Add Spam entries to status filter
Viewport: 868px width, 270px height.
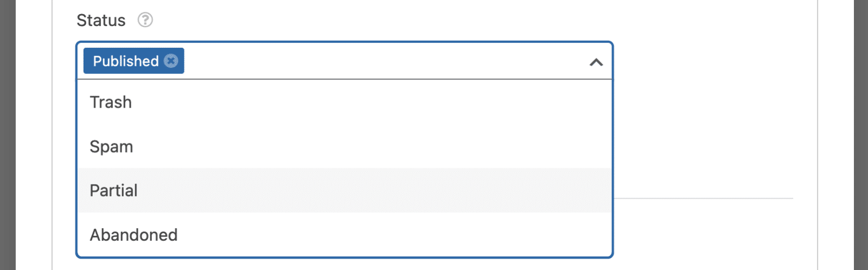click(344, 147)
